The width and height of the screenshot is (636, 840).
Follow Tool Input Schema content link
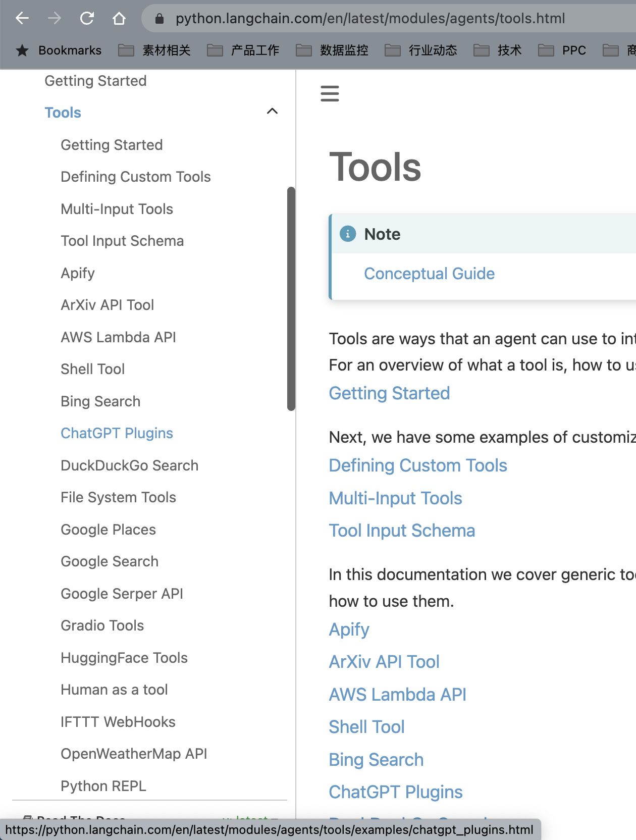[402, 531]
